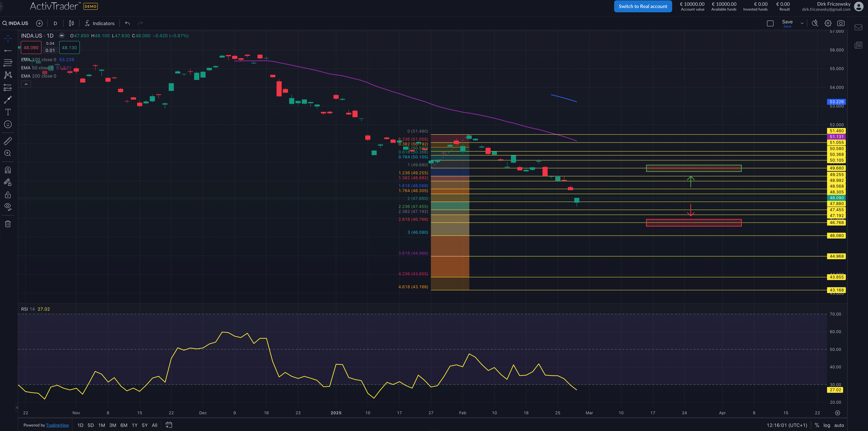Toggle log scale at bottom right

click(x=827, y=425)
